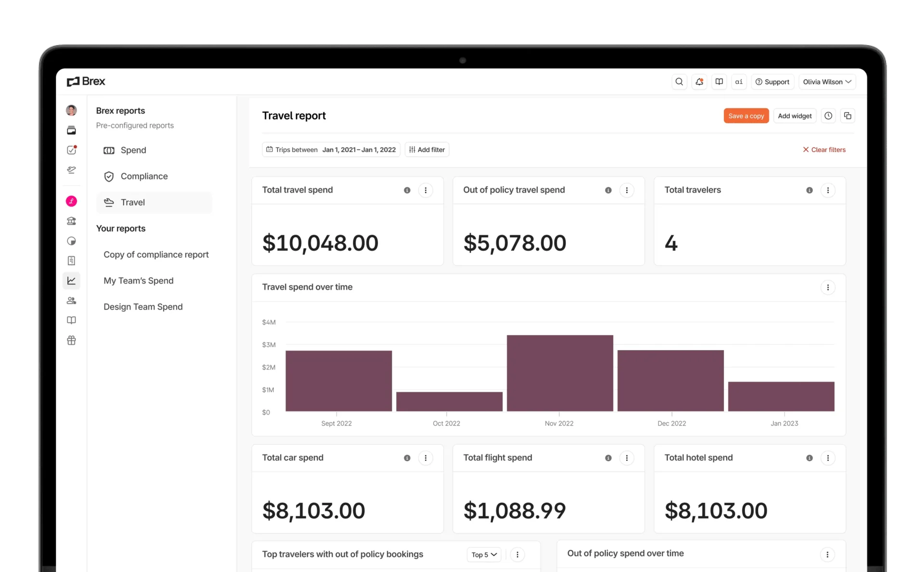924x572 pixels.
Task: Open the team members icon in sidebar
Action: pyautogui.click(x=71, y=300)
